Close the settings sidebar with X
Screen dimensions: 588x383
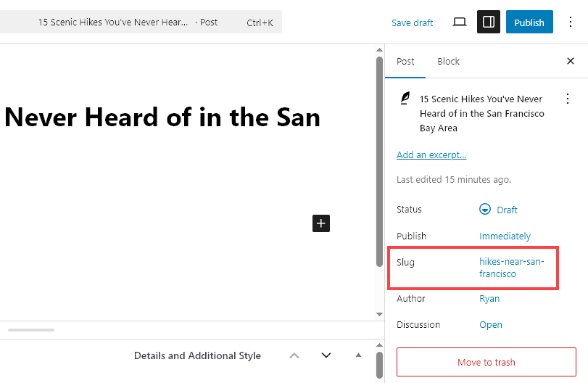571,61
